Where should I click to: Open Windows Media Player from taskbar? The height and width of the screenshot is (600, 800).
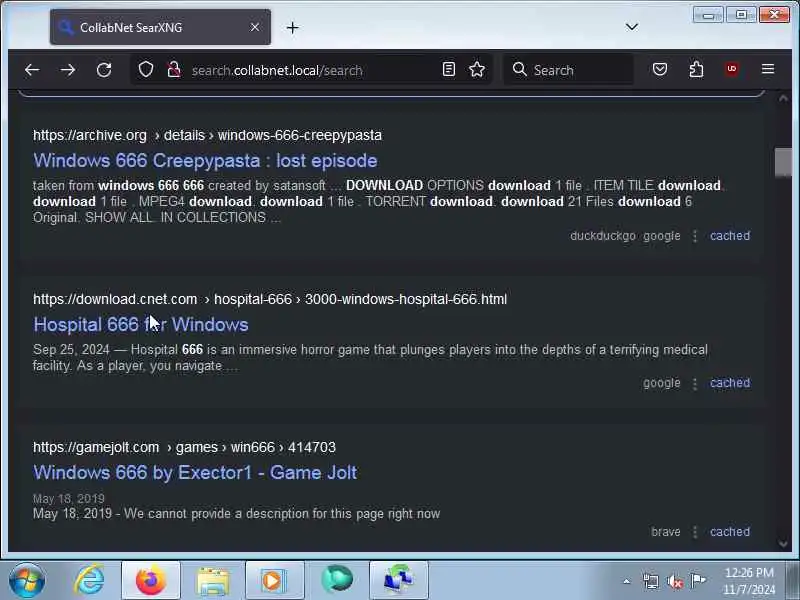point(274,580)
